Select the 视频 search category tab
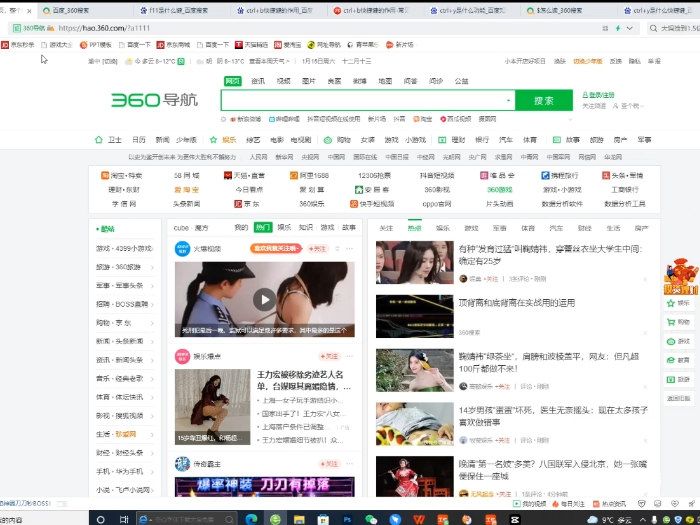Image resolution: width=700 pixels, height=525 pixels. [x=283, y=81]
